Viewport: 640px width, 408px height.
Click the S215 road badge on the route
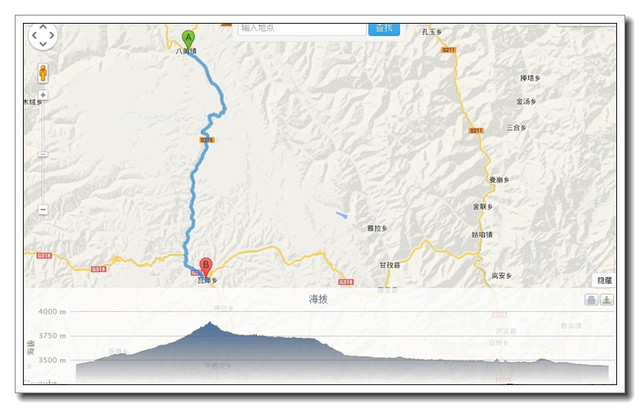pos(207,140)
